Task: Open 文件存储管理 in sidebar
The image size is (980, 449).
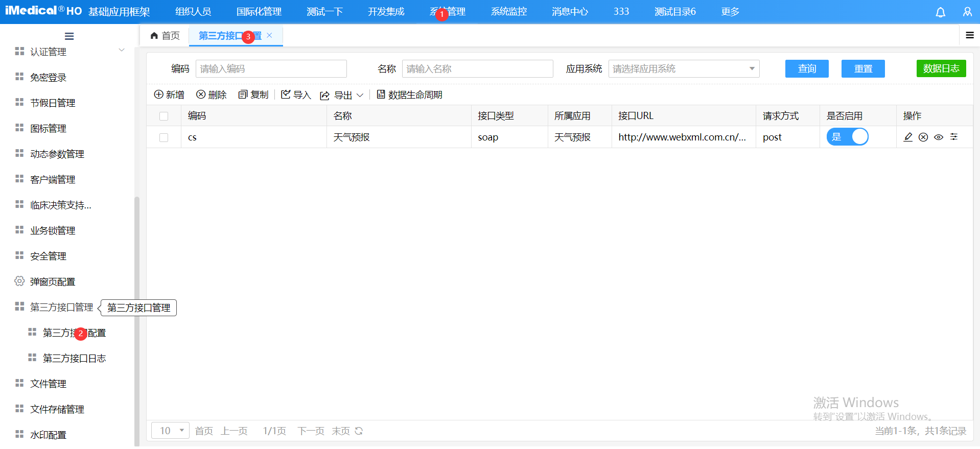Action: (x=57, y=409)
